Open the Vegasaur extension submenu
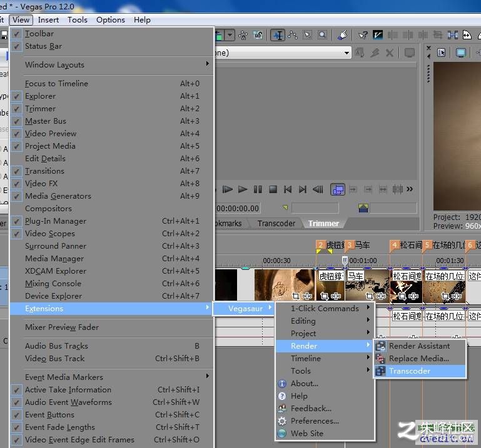This screenshot has height=448, width=481. (x=243, y=309)
